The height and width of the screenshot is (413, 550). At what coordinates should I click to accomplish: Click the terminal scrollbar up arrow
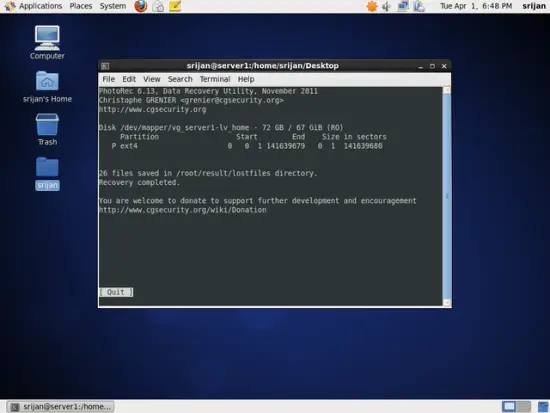click(447, 91)
